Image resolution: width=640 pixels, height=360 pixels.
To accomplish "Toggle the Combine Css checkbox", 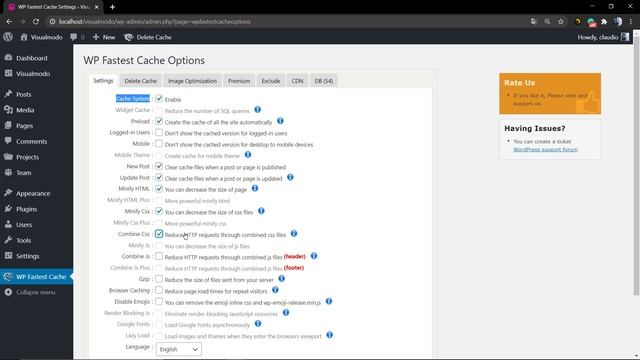I will (159, 234).
